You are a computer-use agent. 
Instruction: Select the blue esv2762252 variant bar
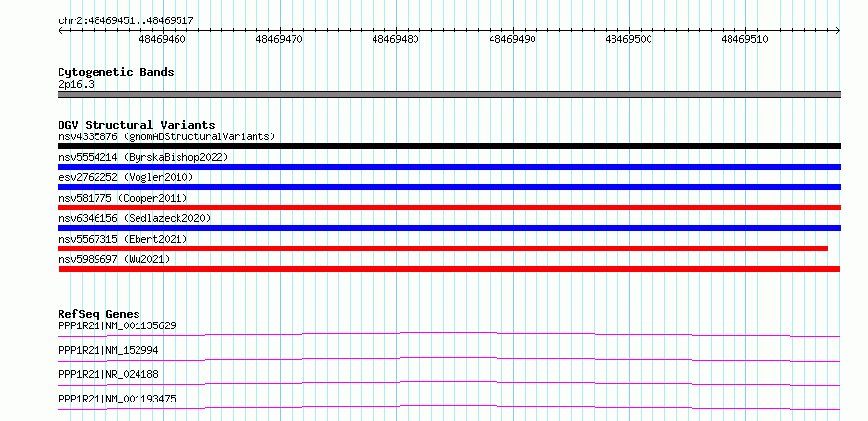coord(449,187)
